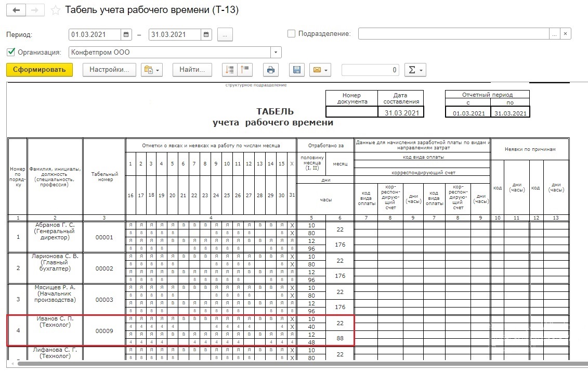
Task: Open report Настройки...
Action: [x=109, y=70]
